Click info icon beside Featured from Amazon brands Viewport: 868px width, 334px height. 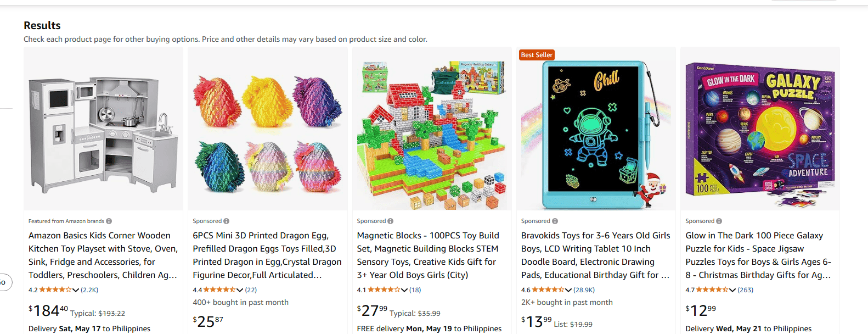pos(109,221)
